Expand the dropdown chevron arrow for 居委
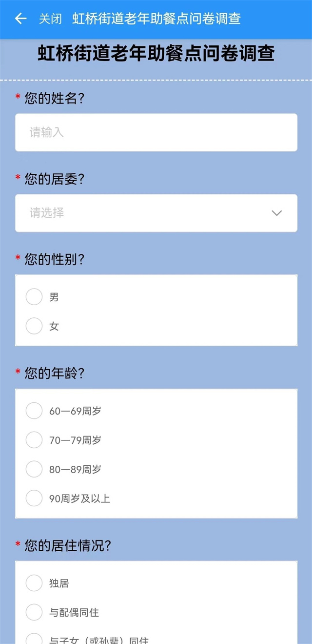The height and width of the screenshot is (644, 312). pyautogui.click(x=277, y=213)
